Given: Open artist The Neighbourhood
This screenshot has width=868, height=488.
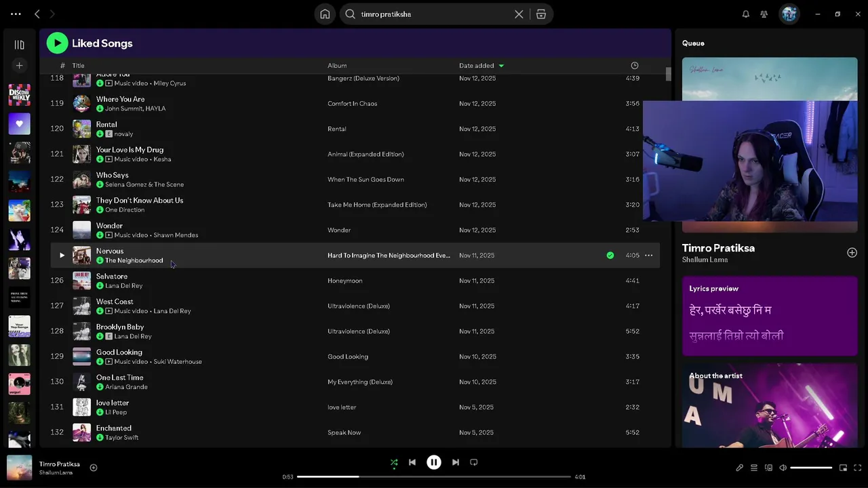Looking at the screenshot, I should coord(134,260).
